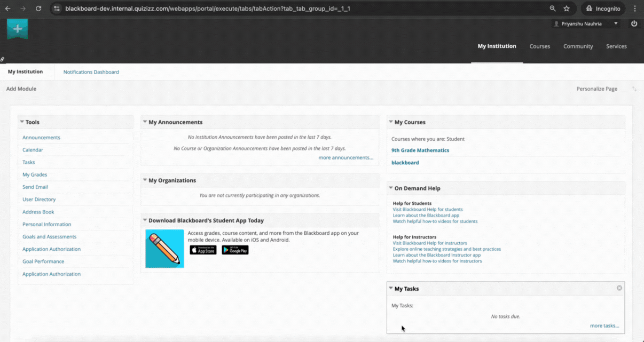Click the pencil app thumbnail image
Image resolution: width=644 pixels, height=342 pixels.
pyautogui.click(x=164, y=249)
